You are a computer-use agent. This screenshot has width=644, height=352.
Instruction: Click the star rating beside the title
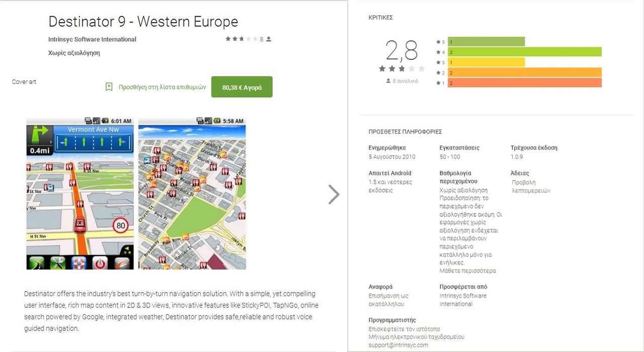[x=242, y=39]
